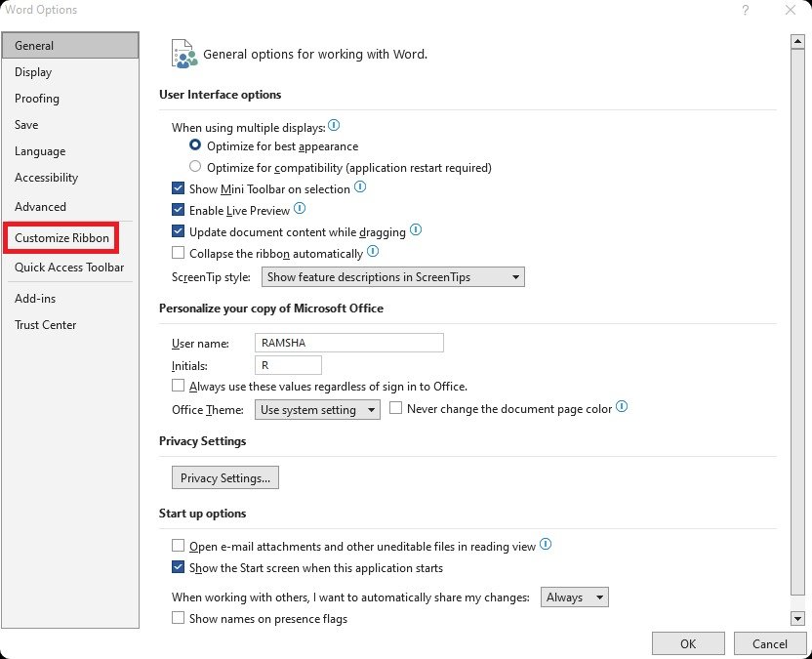Enable Open e-mail attachments in reading view
This screenshot has height=659, width=812.
(179, 546)
